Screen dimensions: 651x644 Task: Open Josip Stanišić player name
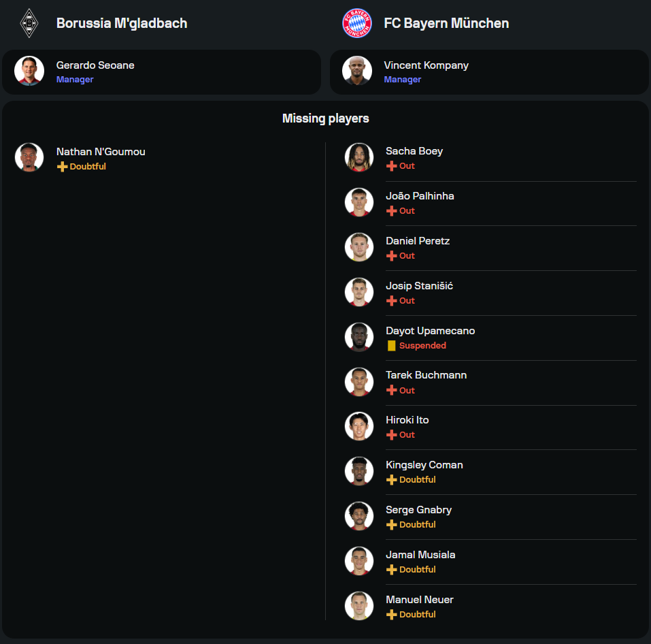click(419, 286)
